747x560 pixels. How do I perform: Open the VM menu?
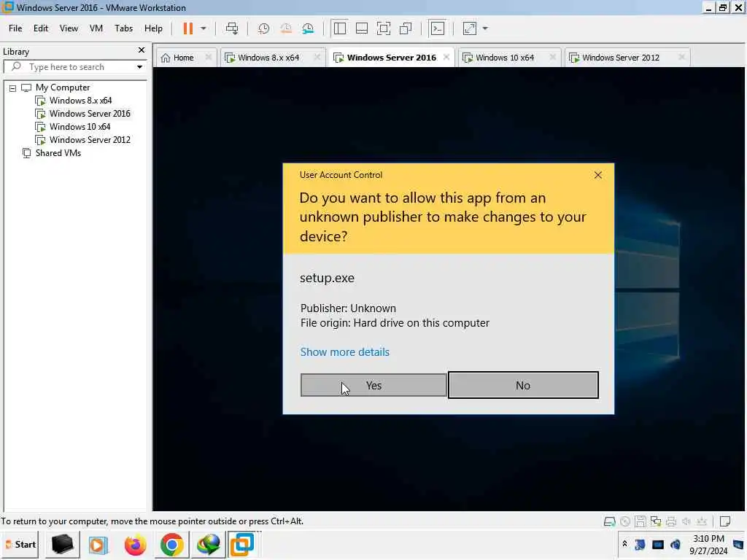(96, 28)
